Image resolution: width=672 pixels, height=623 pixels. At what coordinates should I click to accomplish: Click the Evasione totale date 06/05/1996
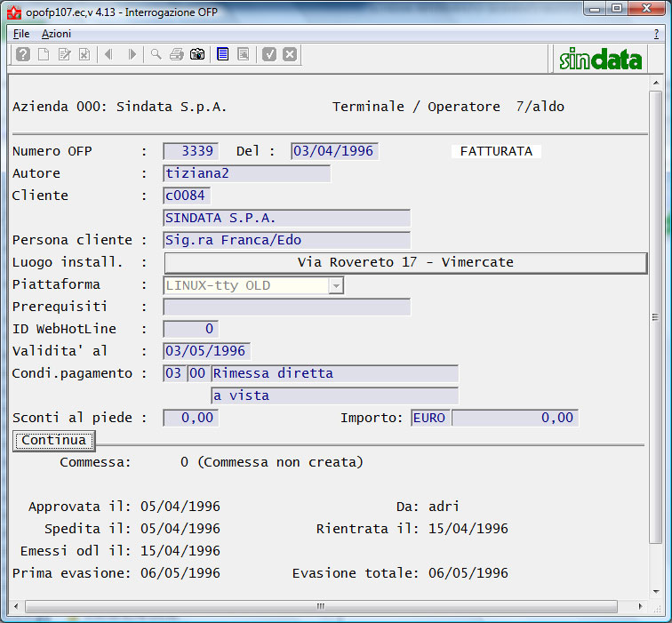point(468,573)
